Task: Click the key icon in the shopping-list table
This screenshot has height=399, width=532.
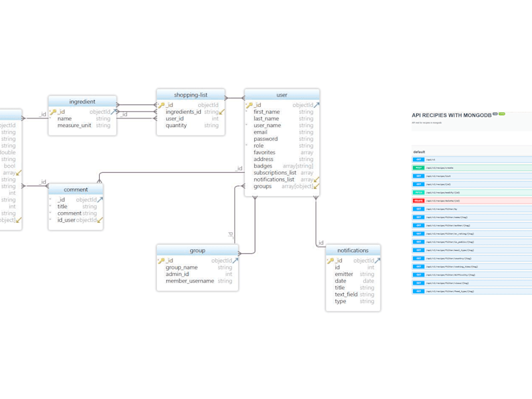Action: point(161,105)
